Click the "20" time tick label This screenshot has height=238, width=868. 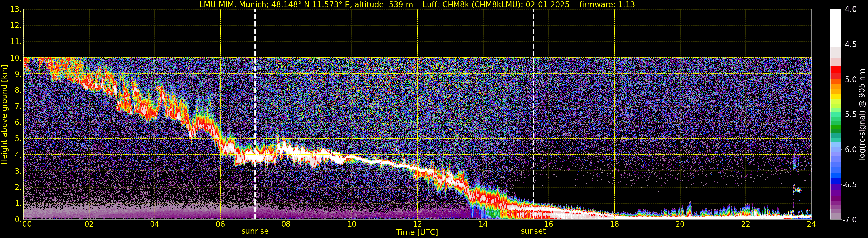(680, 224)
